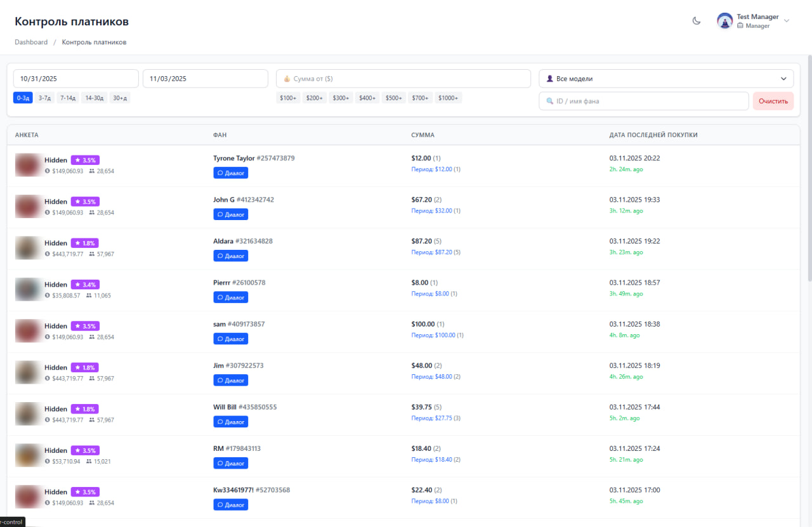Click the chat bubble icon in Aldara's Диалог button
Viewport: 812px width, 527px height.
click(219, 256)
